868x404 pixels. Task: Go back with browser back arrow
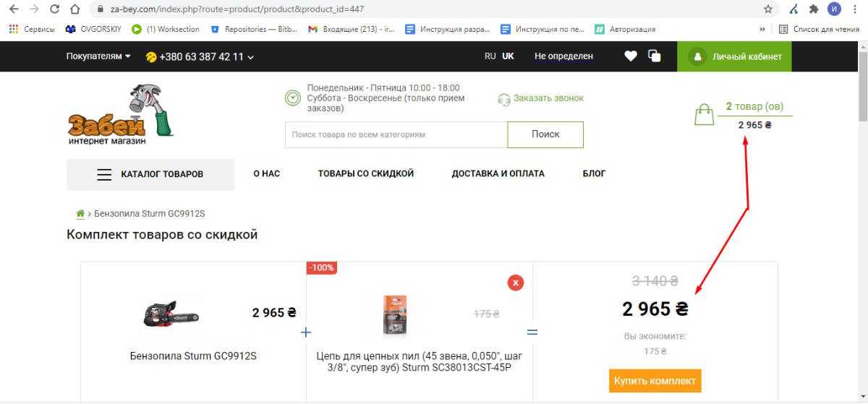coord(13,9)
